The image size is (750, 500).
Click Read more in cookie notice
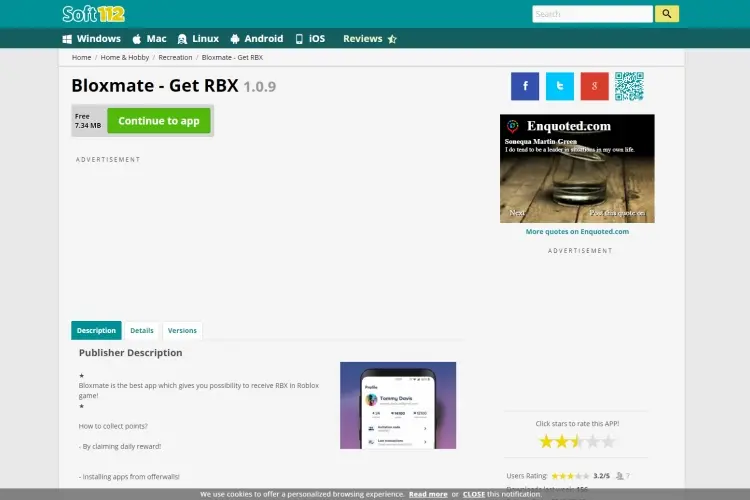428,494
